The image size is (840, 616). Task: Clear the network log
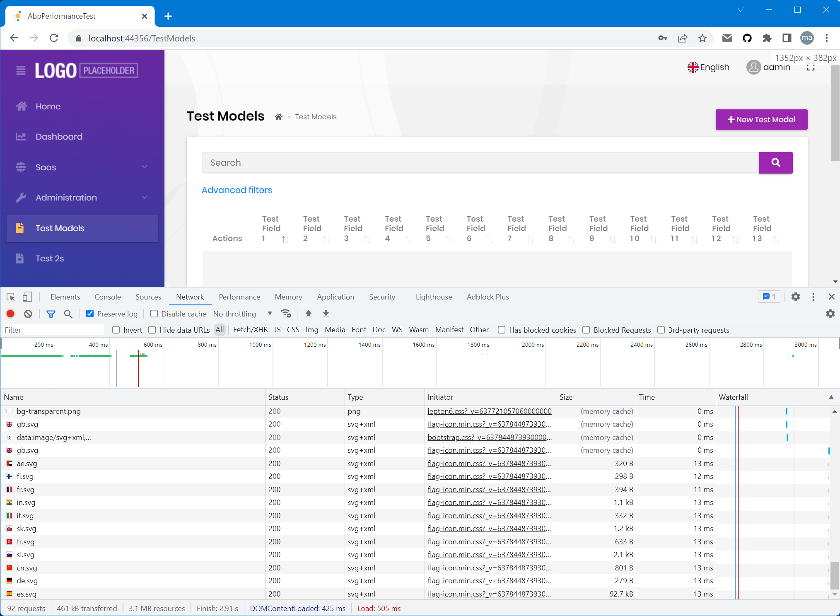tap(28, 314)
